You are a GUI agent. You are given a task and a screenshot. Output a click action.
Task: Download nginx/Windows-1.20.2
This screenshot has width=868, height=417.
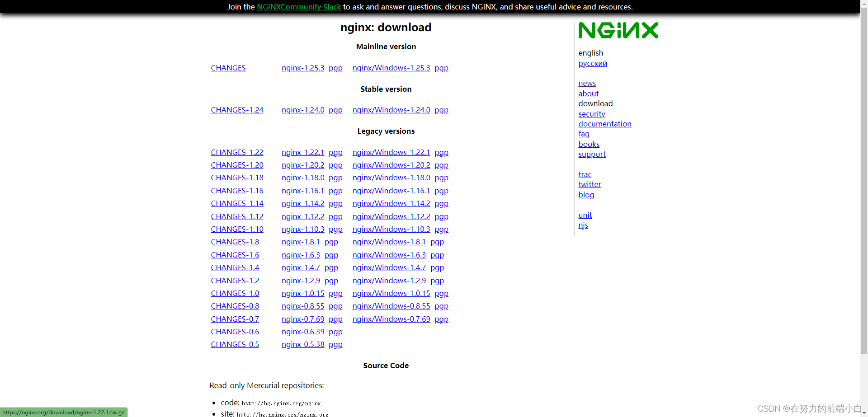[x=392, y=165]
